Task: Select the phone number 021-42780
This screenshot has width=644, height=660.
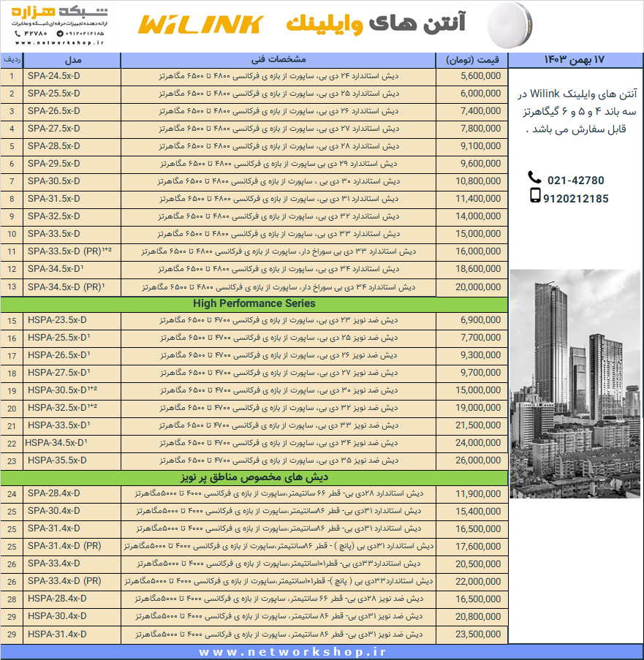Action: (x=575, y=181)
